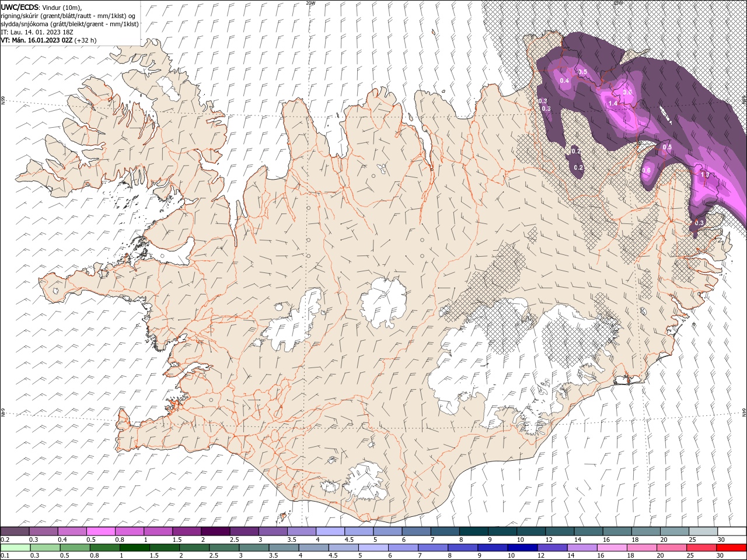The width and height of the screenshot is (747, 560).
Task: Click the 15W longitude label on the top edge
Action: [x=618, y=3]
